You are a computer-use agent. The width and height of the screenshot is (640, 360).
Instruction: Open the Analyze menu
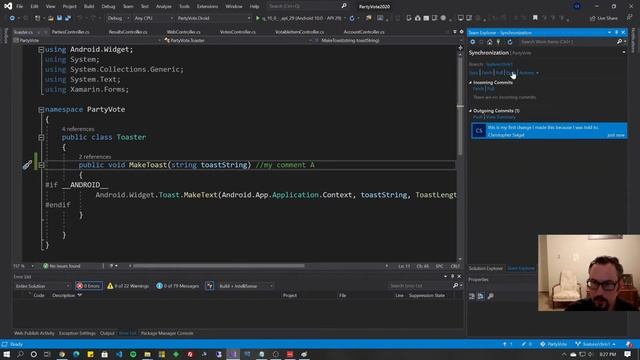tap(163, 6)
